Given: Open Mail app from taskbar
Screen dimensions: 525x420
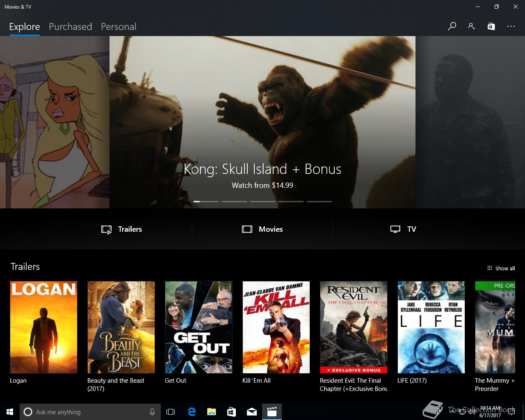Looking at the screenshot, I should [x=251, y=412].
